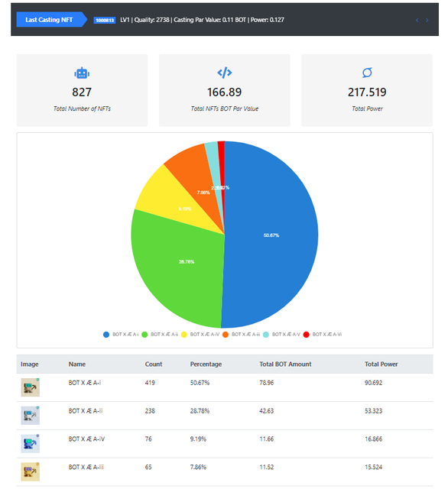Toggle BOT X Æ A-ii series in chart legend
Image resolution: width=448 pixels, height=489 pixels.
coord(160,335)
